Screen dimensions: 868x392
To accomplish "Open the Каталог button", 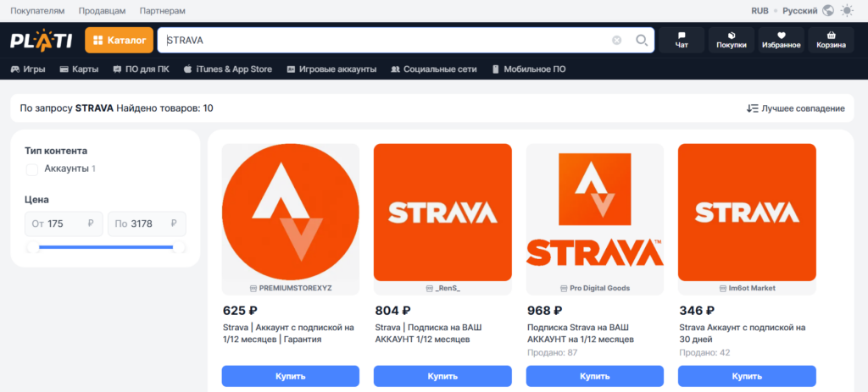I will [x=119, y=41].
